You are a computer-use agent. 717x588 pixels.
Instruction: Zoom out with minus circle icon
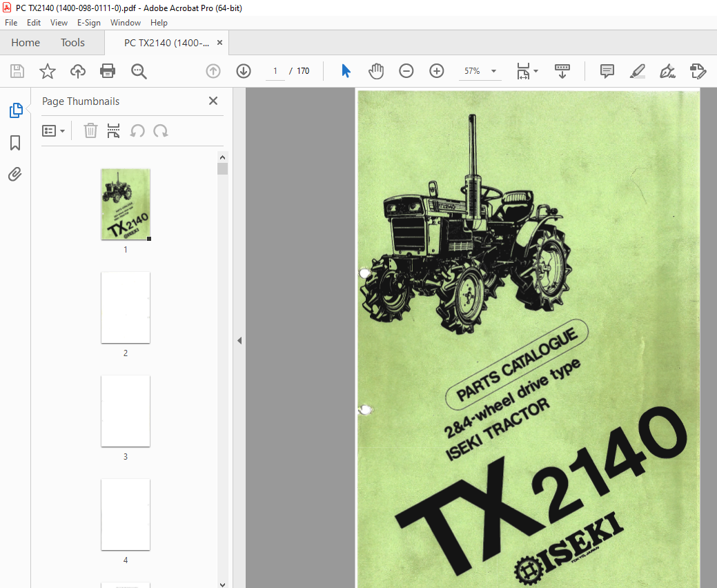click(x=406, y=71)
